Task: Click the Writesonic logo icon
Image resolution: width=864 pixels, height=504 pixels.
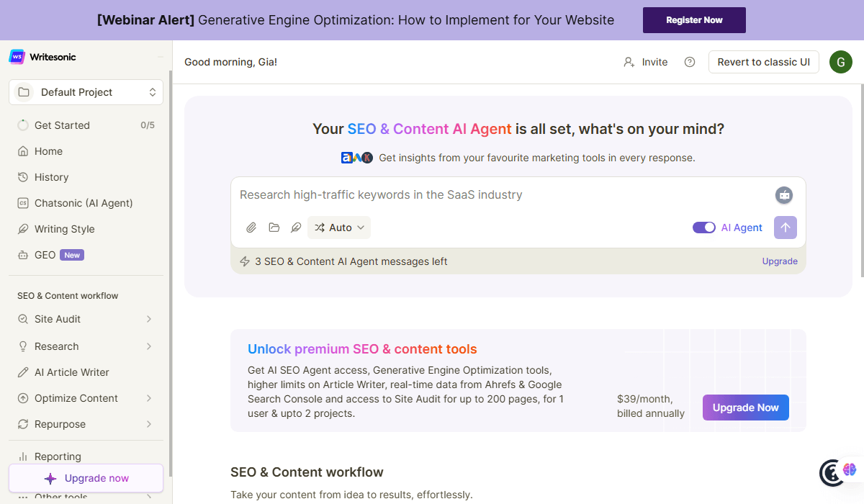Action: [x=17, y=56]
